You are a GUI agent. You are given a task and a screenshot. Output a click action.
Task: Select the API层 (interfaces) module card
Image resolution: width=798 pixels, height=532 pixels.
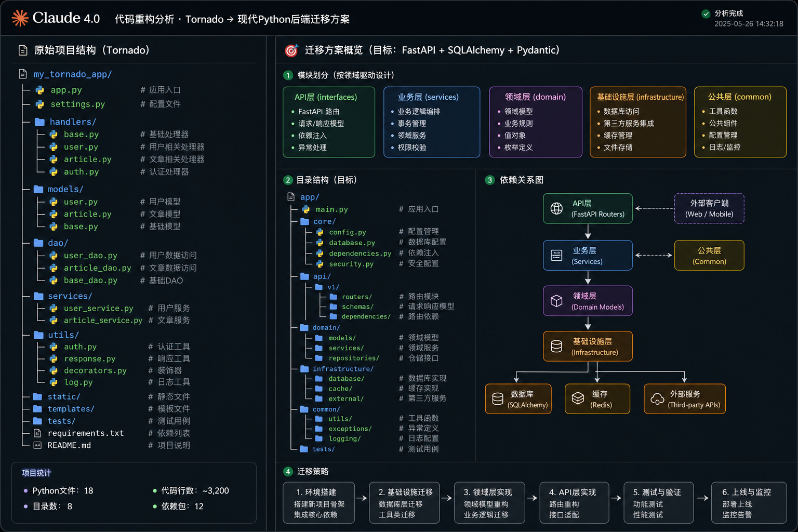tap(329, 122)
